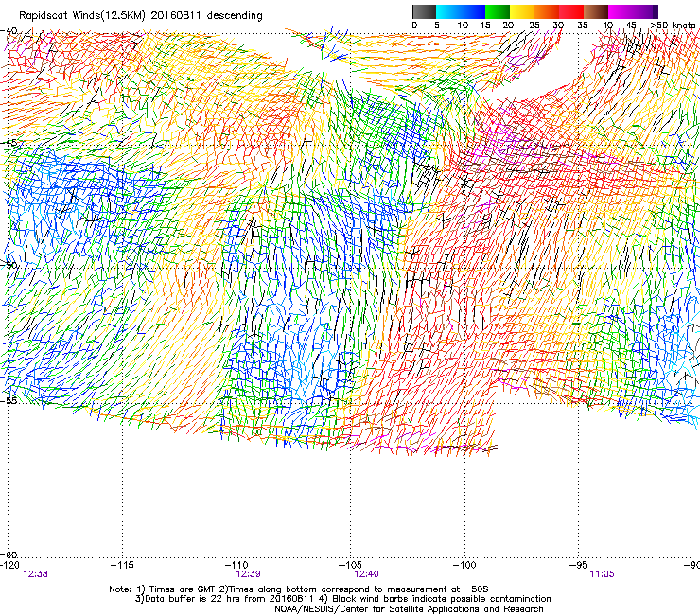Click the gray 0-5 knots legend swatch

tap(424, 11)
